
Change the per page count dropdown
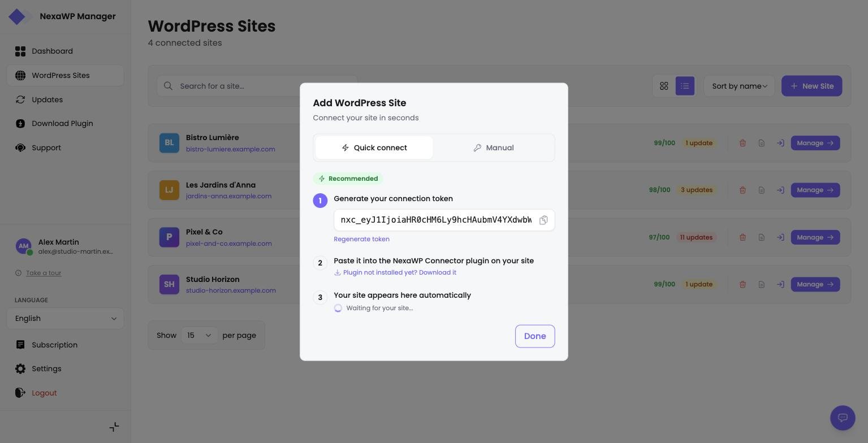click(x=199, y=336)
